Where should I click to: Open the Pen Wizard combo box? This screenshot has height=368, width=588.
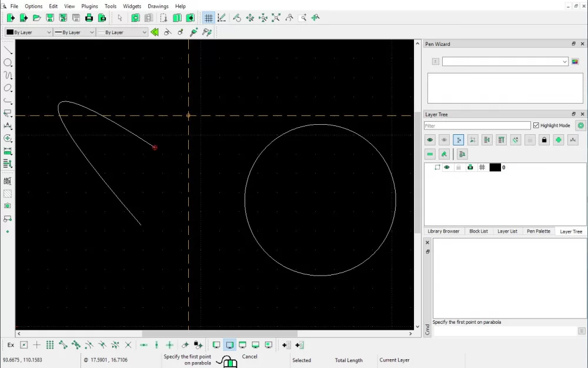click(x=505, y=61)
